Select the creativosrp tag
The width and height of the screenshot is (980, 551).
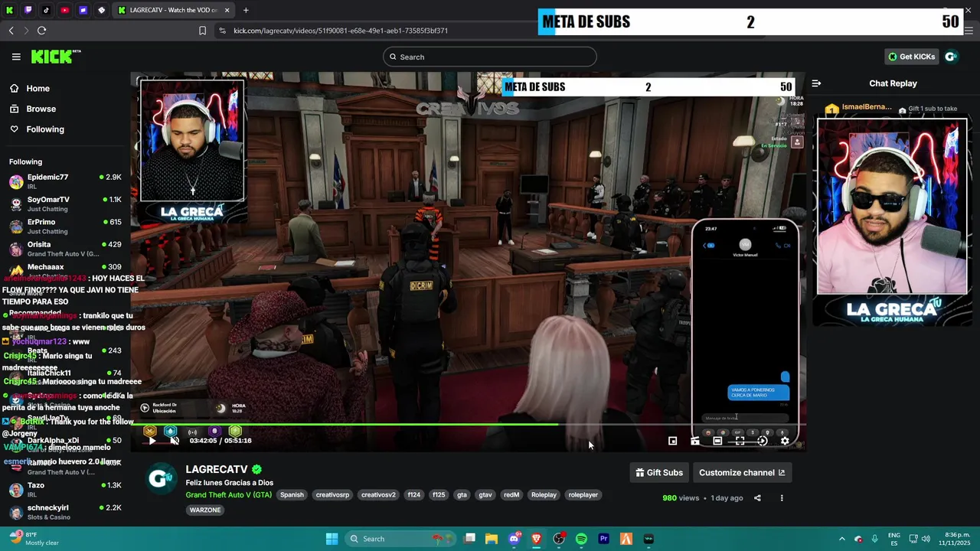332,495
